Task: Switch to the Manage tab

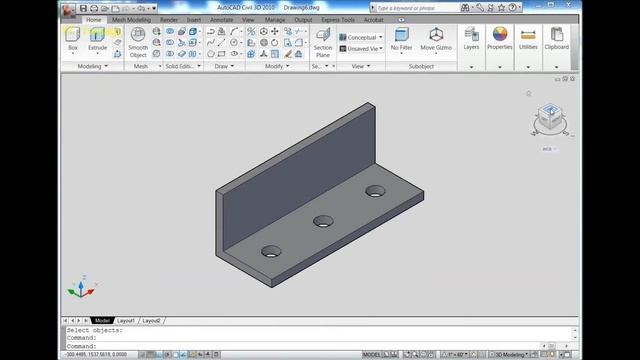Action: tap(275, 20)
